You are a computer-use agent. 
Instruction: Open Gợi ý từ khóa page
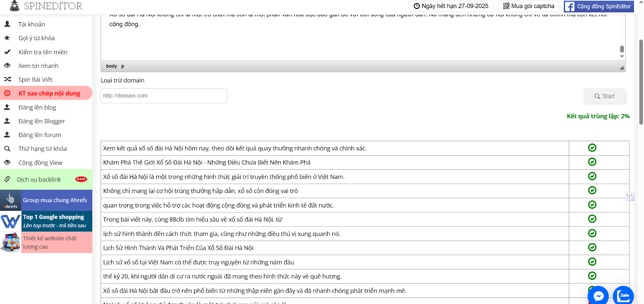click(36, 38)
